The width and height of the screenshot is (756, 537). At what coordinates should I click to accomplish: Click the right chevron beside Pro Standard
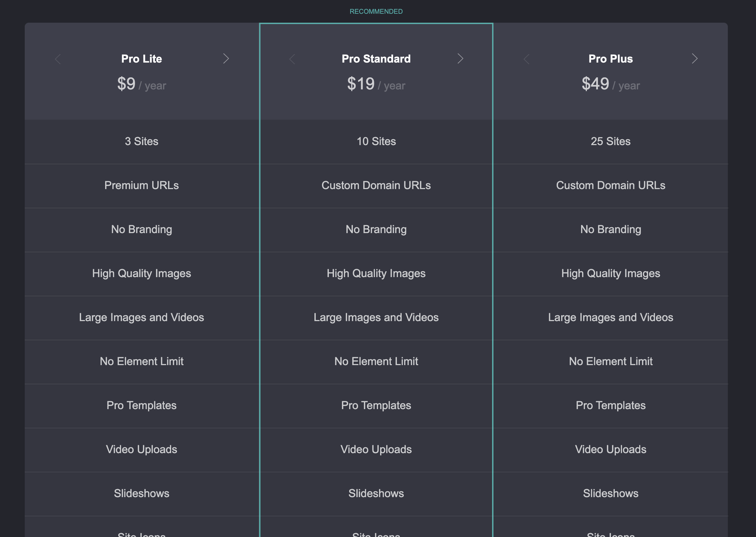pos(460,58)
